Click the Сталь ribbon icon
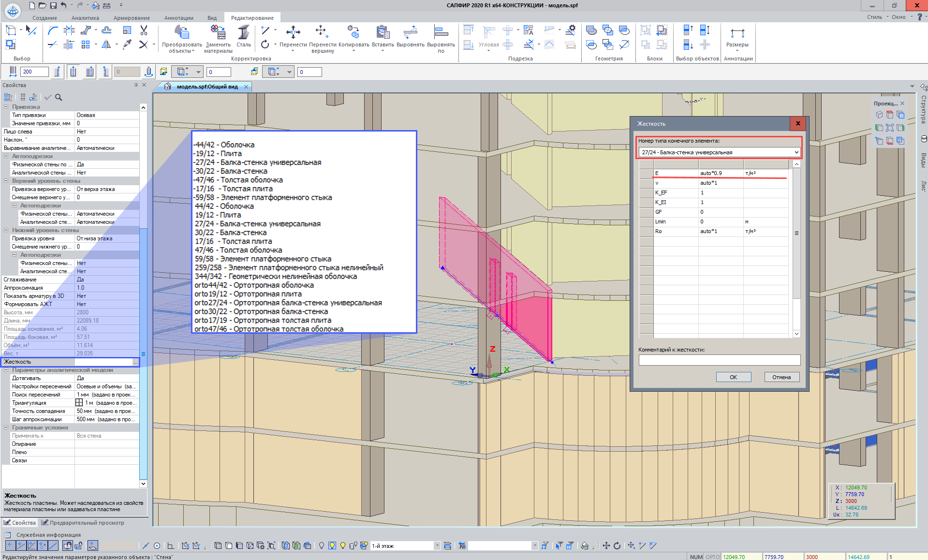928x560 pixels. pos(244,33)
